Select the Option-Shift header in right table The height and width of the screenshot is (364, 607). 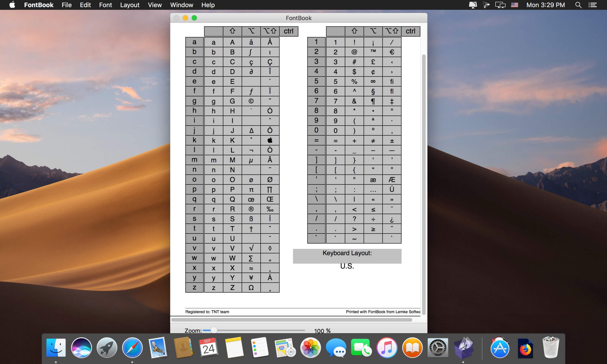pos(392,31)
